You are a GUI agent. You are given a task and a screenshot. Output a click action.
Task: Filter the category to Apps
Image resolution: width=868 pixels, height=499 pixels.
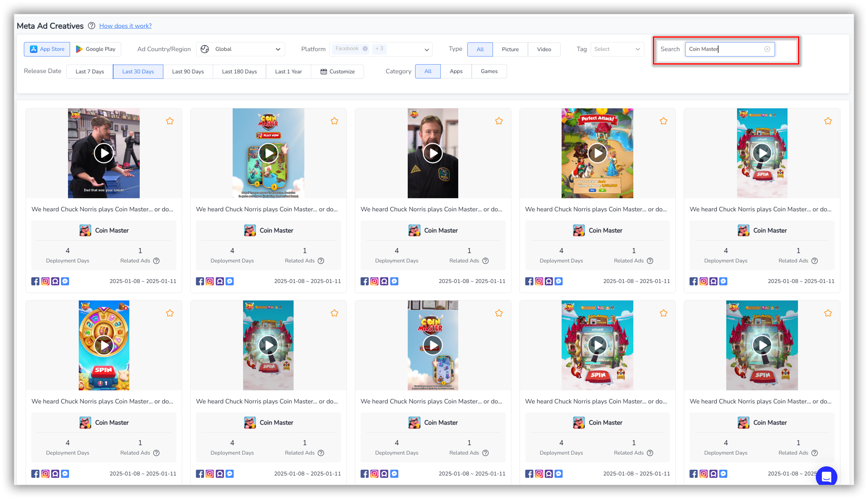(456, 71)
